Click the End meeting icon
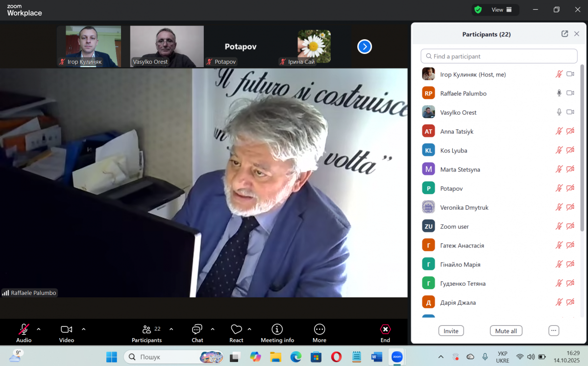The height and width of the screenshot is (366, 588). click(x=385, y=329)
